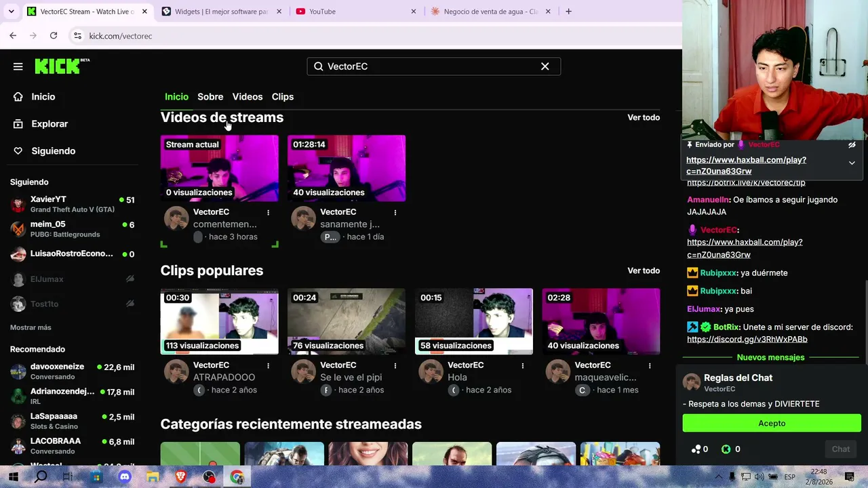
Task: Open Ver todo for Videos de streams
Action: pyautogui.click(x=644, y=117)
